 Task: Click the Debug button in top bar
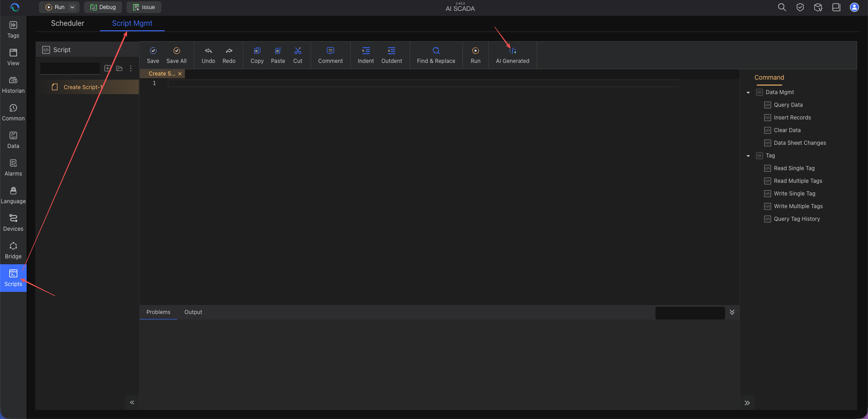pos(103,7)
